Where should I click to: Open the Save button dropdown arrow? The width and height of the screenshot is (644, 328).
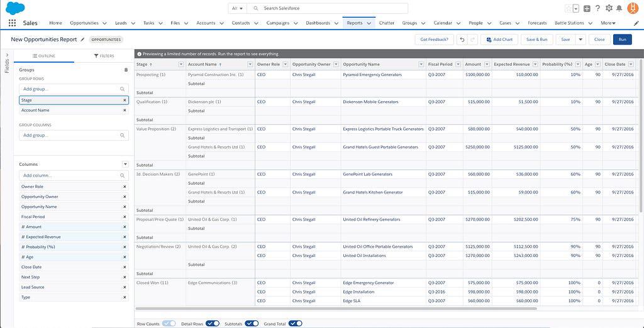[580, 40]
